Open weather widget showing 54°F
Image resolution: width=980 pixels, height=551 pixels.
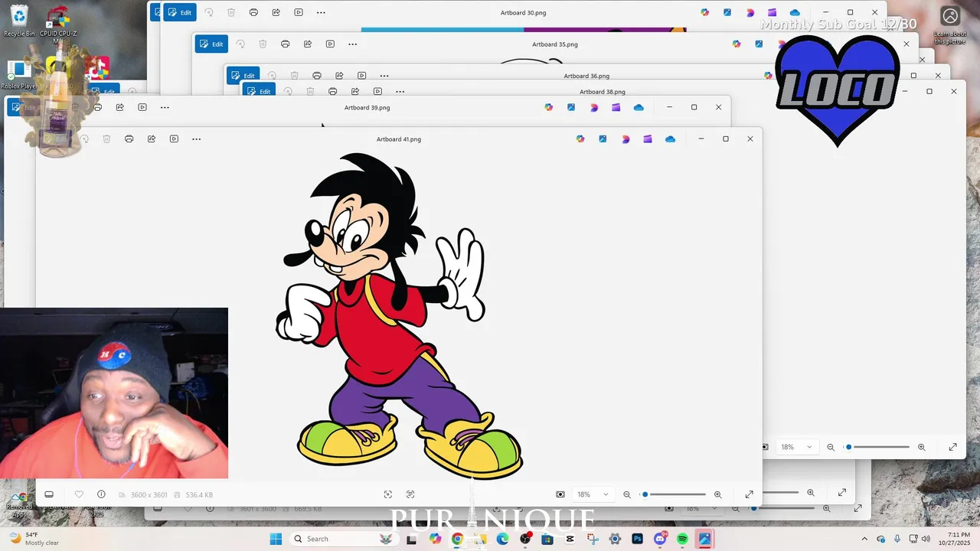pyautogui.click(x=34, y=539)
